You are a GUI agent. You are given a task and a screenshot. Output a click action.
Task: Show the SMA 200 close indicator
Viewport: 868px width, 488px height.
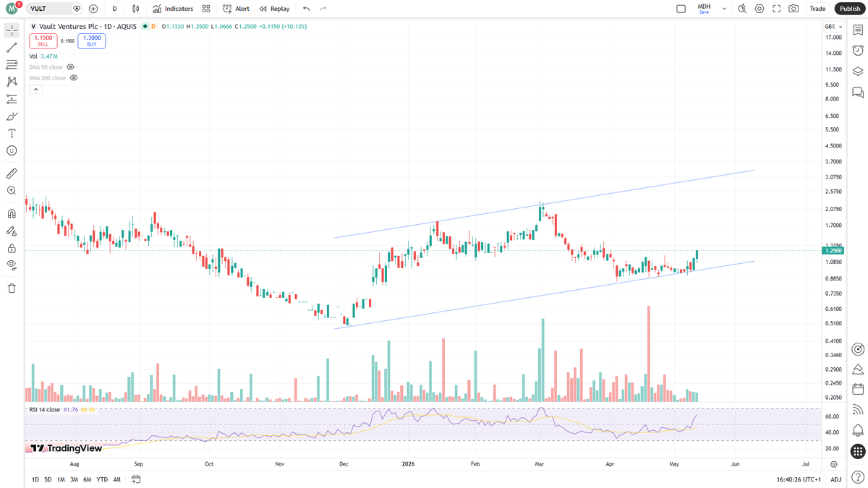pyautogui.click(x=74, y=78)
